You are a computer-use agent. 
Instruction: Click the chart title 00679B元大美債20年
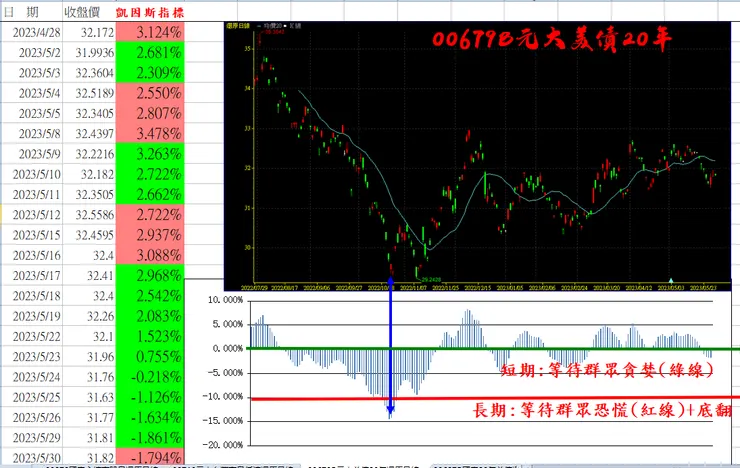point(551,40)
